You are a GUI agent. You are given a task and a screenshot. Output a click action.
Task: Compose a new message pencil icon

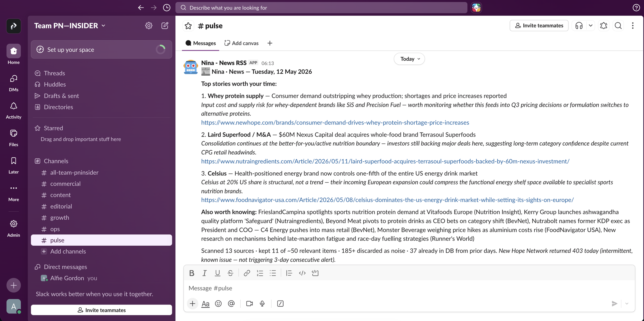165,26
